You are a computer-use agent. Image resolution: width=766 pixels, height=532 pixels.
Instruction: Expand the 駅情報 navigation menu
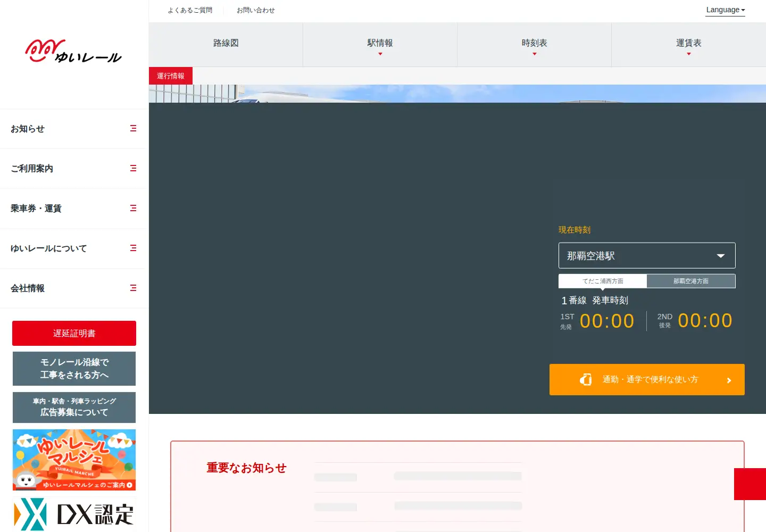(380, 45)
